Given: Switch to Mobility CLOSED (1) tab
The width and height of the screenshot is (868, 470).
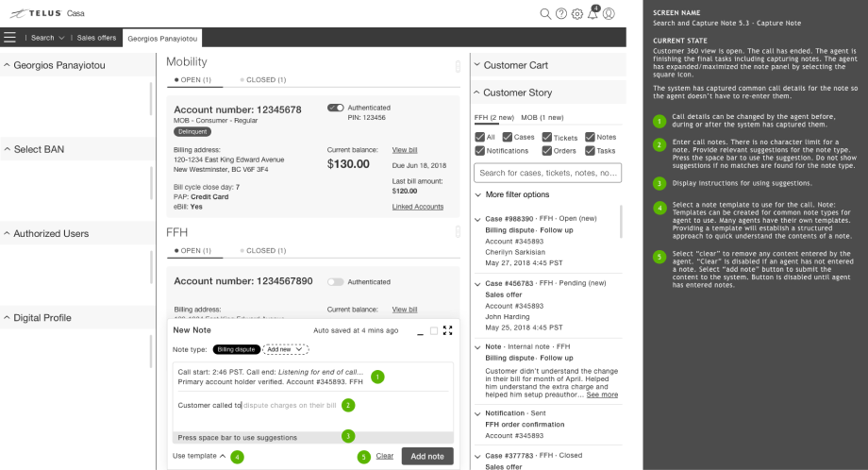Looking at the screenshot, I should 263,79.
